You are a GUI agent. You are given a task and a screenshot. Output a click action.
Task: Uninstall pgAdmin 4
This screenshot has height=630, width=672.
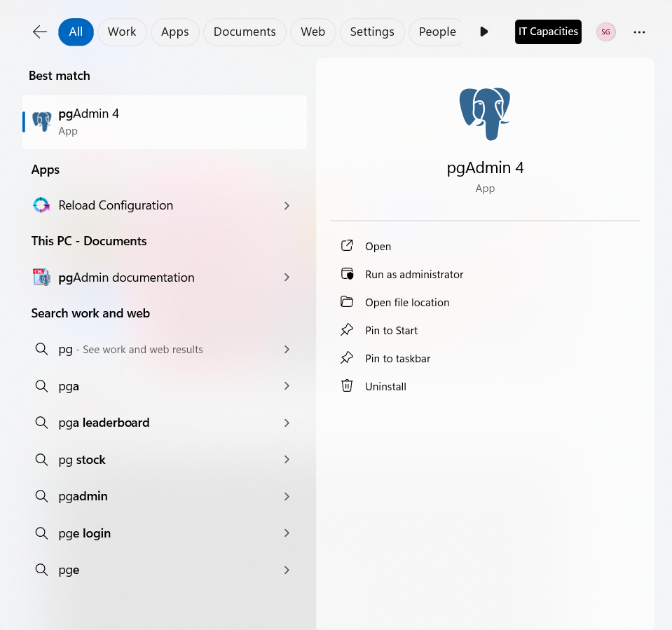point(385,387)
